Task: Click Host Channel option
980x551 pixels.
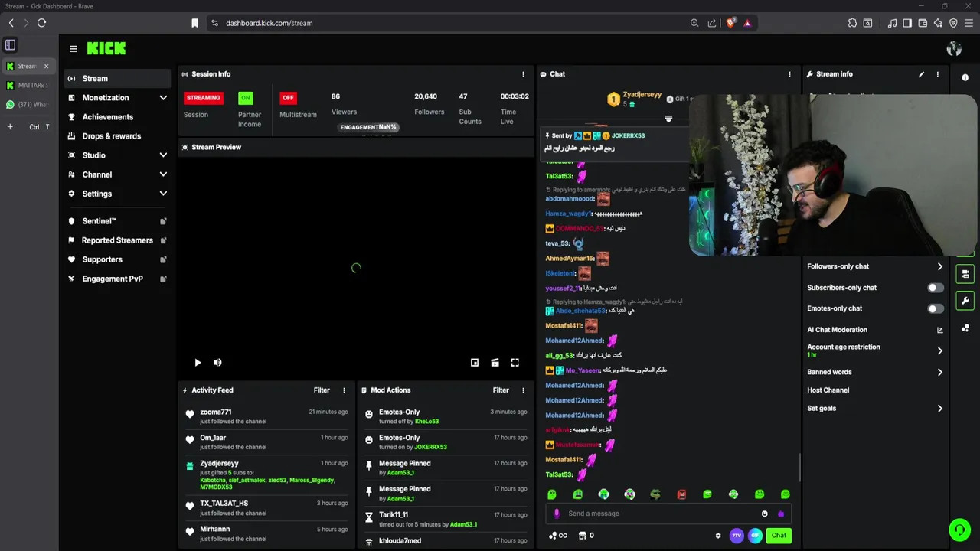Action: 828,390
